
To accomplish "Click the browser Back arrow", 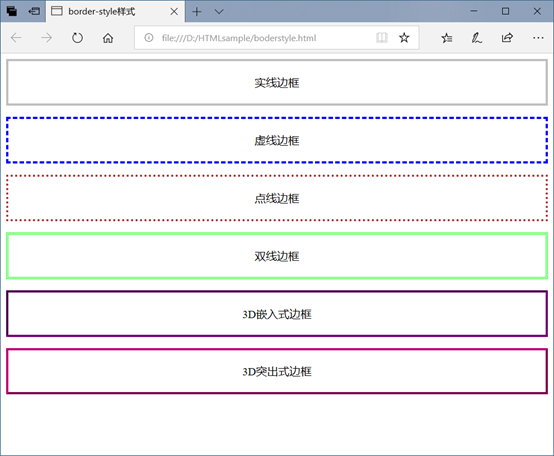I will [x=16, y=38].
